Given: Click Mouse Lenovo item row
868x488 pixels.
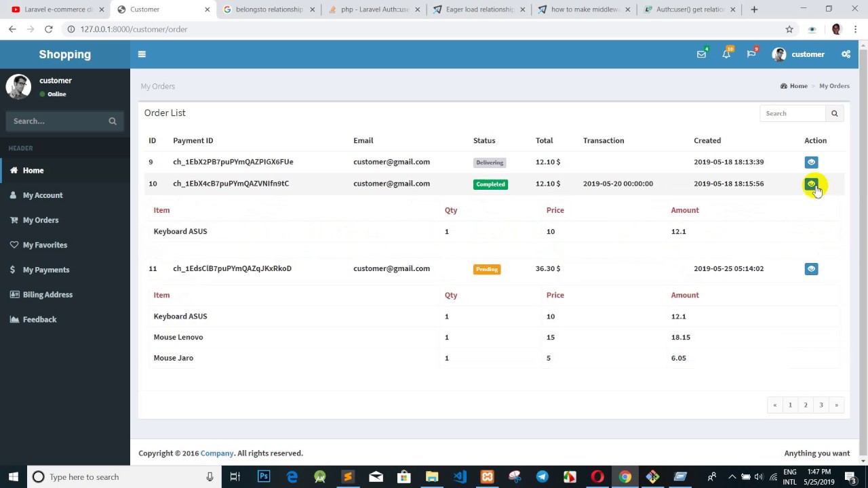Looking at the screenshot, I should click(494, 337).
